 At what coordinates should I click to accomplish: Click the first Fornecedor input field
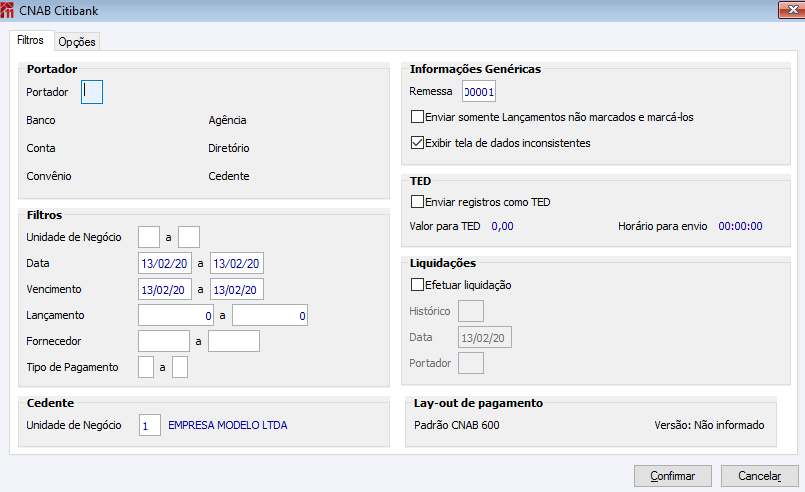coord(164,342)
